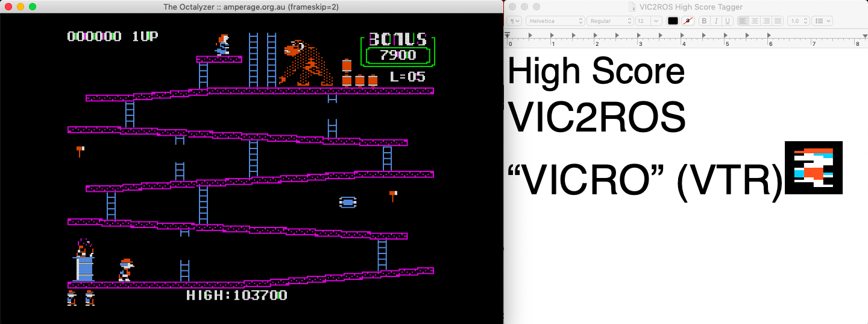Viewport: 868px width, 324px height.
Task: Click the first-line indent marker on ruler
Action: pyautogui.click(x=508, y=34)
